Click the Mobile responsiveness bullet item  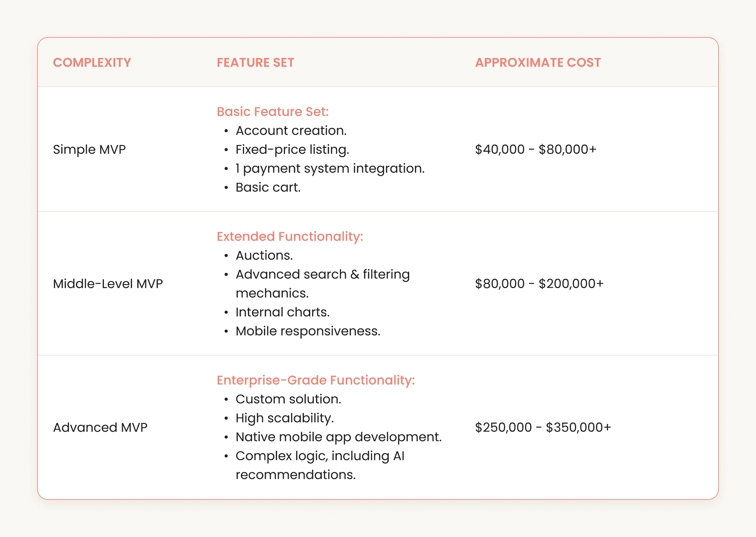[x=308, y=331]
